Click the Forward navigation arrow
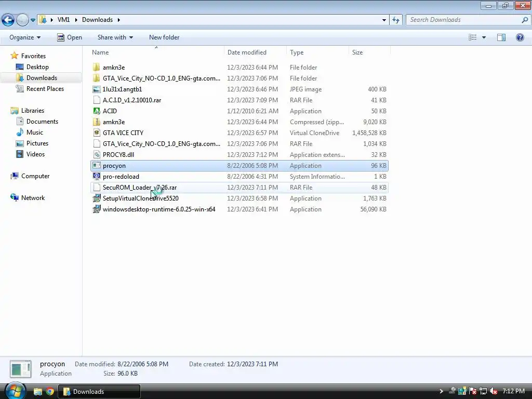This screenshot has width=532, height=399. [x=22, y=20]
